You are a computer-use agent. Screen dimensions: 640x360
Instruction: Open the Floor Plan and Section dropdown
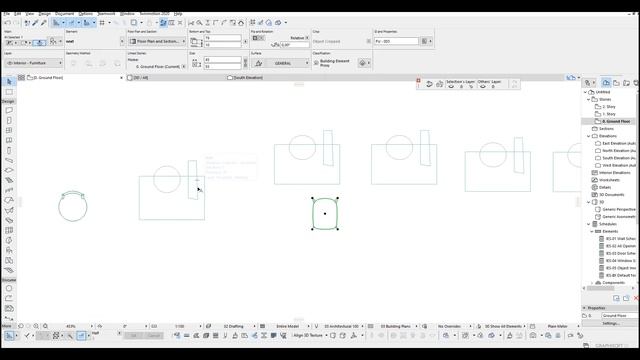(157, 41)
